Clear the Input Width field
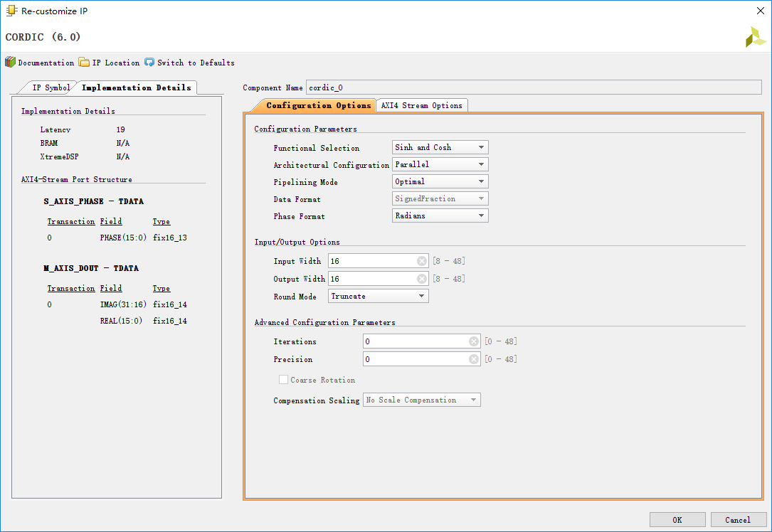This screenshot has height=532, width=772. pos(421,261)
